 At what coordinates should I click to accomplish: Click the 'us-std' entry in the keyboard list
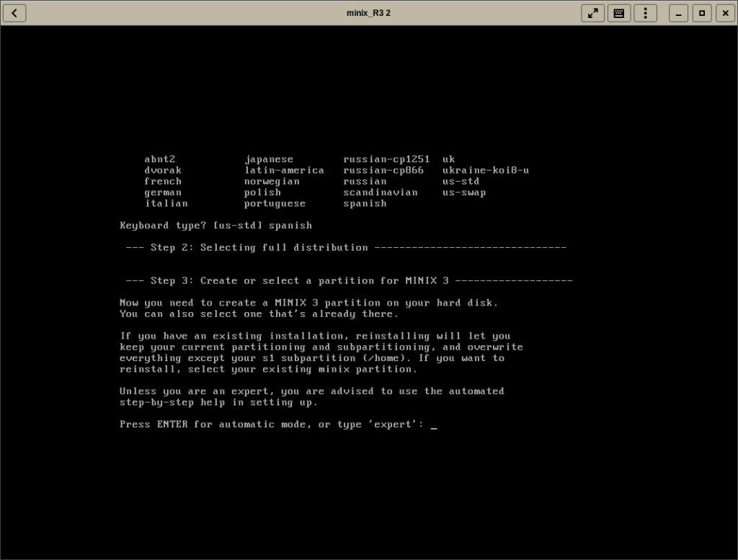click(461, 181)
